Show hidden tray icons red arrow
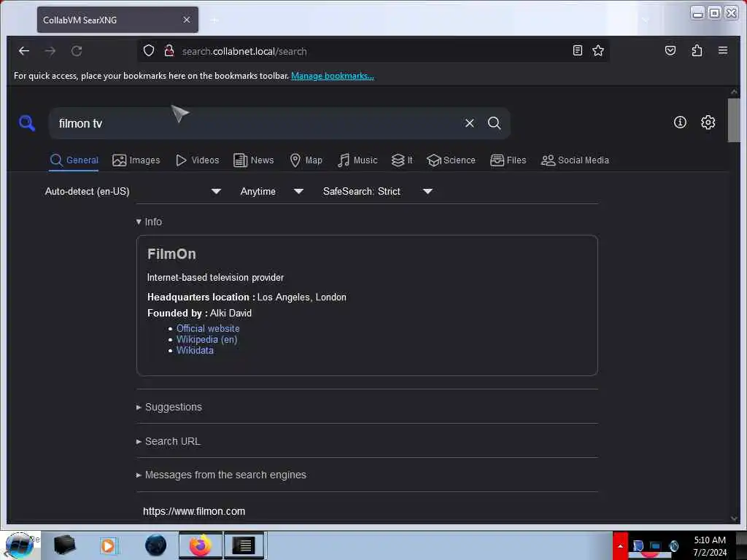 click(620, 545)
